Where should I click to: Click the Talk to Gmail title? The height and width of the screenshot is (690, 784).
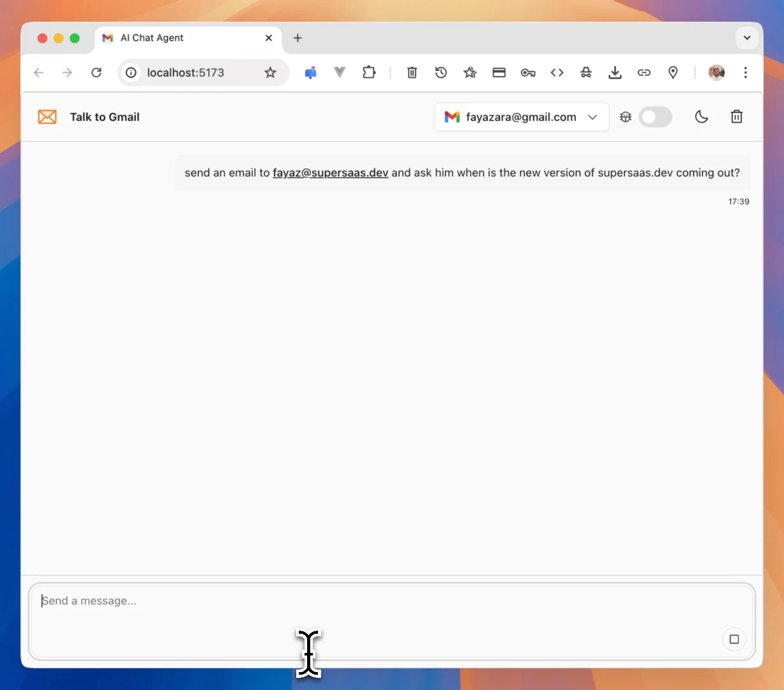click(x=105, y=117)
